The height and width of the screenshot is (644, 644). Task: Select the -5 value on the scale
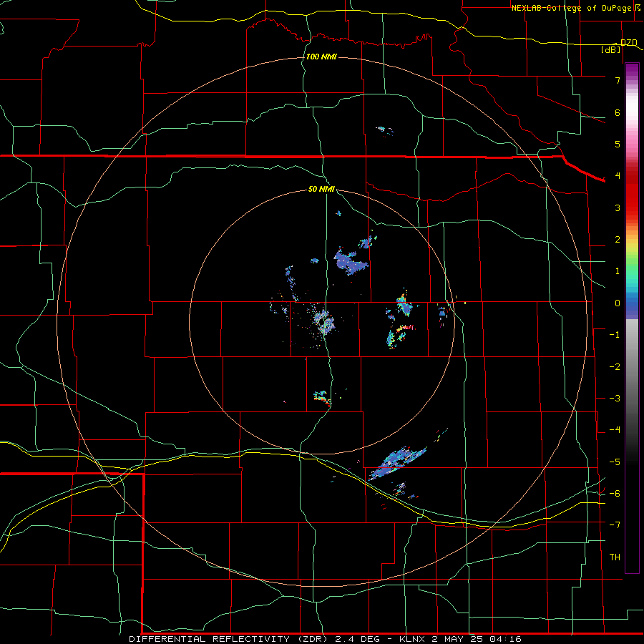pyautogui.click(x=615, y=462)
